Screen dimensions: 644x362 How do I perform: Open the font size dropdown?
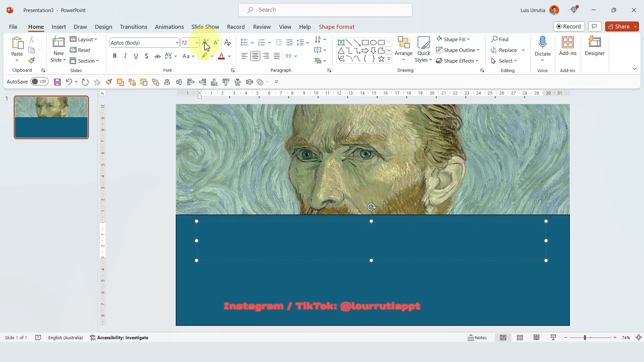[197, 43]
